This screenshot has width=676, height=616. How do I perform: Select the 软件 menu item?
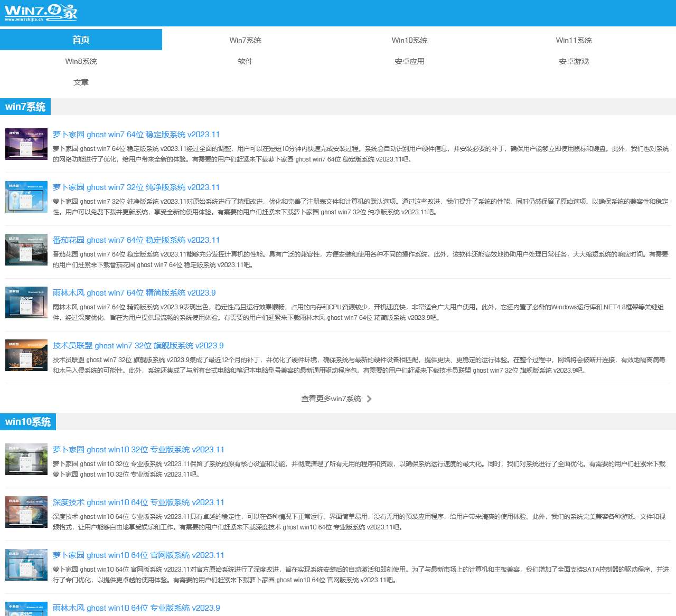click(245, 61)
